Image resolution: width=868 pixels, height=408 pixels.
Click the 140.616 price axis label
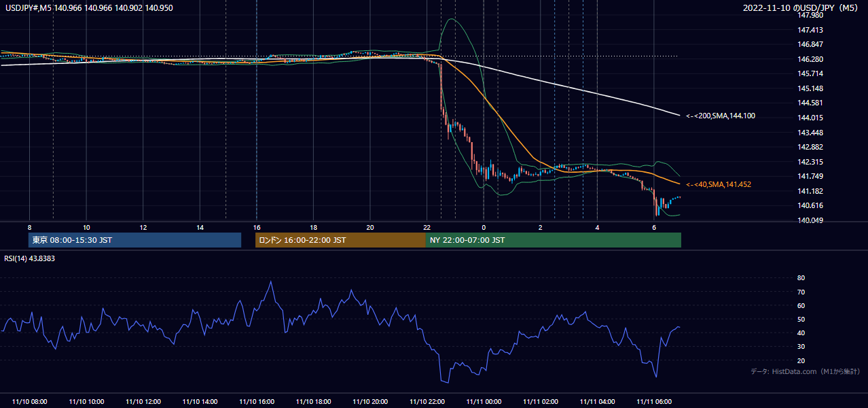click(x=810, y=206)
